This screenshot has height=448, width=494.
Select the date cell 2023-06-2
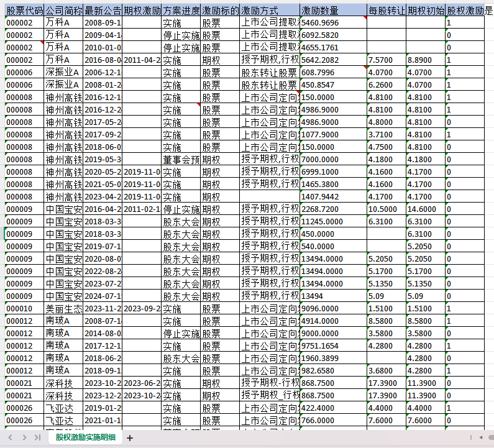[142, 383]
